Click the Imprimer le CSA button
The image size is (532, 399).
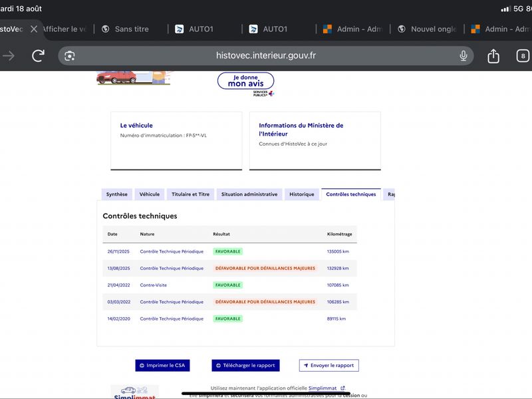coord(162,365)
